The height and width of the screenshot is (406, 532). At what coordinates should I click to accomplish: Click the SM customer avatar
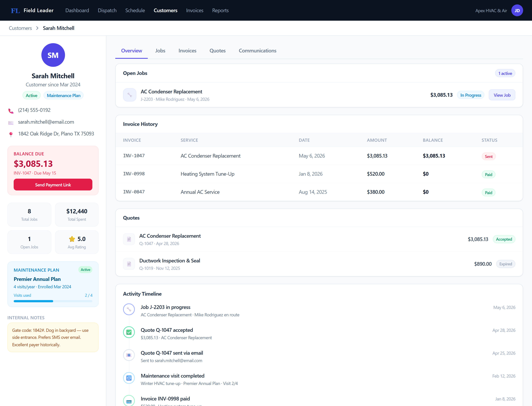pos(53,55)
